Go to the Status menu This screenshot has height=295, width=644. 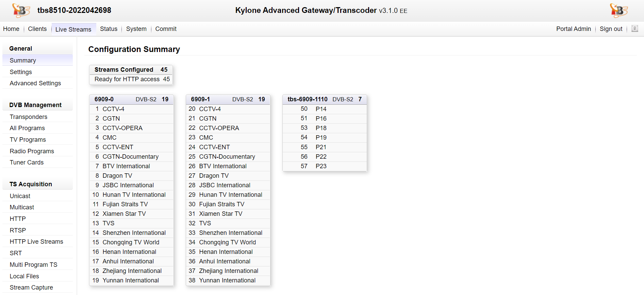[x=109, y=29]
